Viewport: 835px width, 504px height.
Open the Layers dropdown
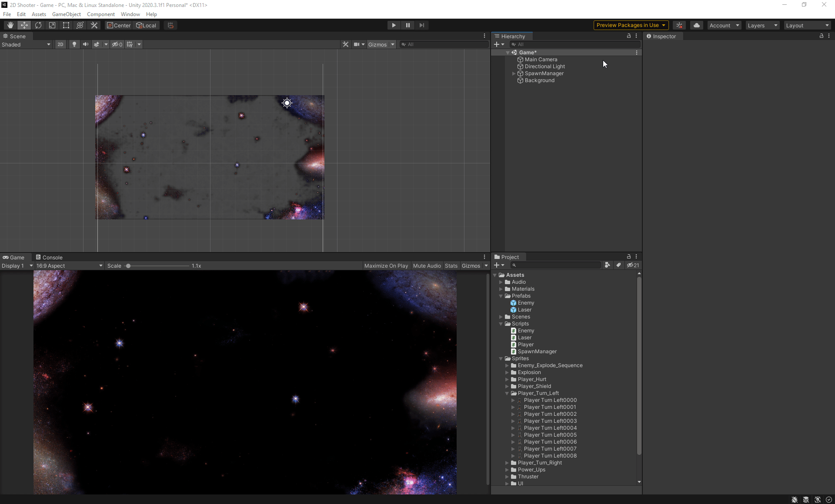click(762, 25)
